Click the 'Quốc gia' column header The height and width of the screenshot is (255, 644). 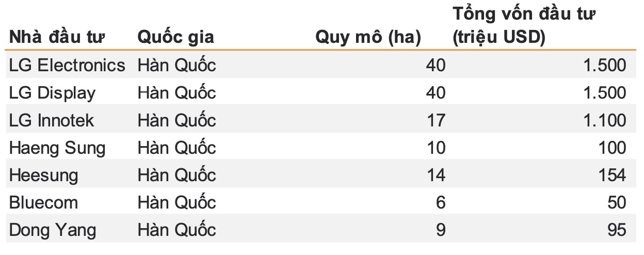click(x=175, y=37)
